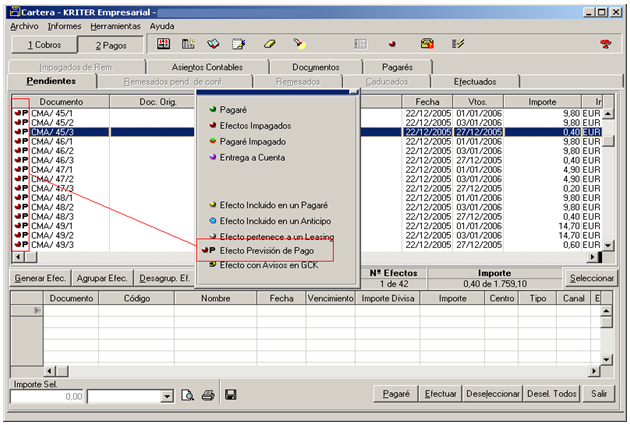Click the Agrupar Efec. button
630x425 pixels.
click(x=102, y=278)
